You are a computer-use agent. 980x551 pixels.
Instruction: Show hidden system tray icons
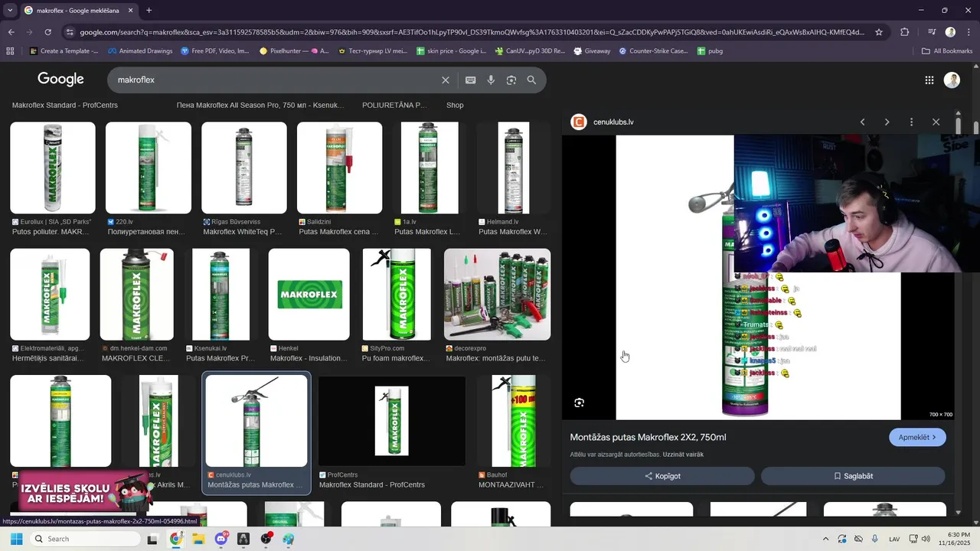point(825,539)
